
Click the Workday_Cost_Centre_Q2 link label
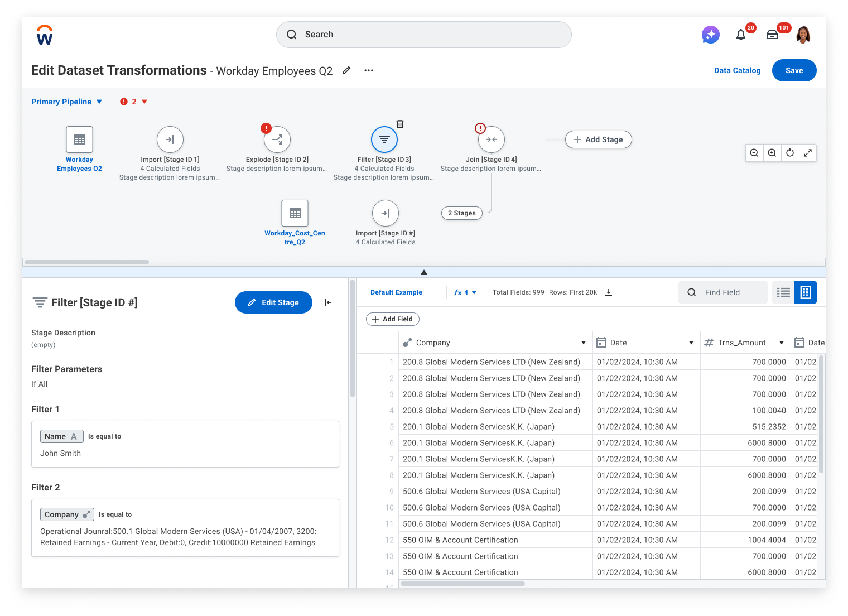coord(295,238)
